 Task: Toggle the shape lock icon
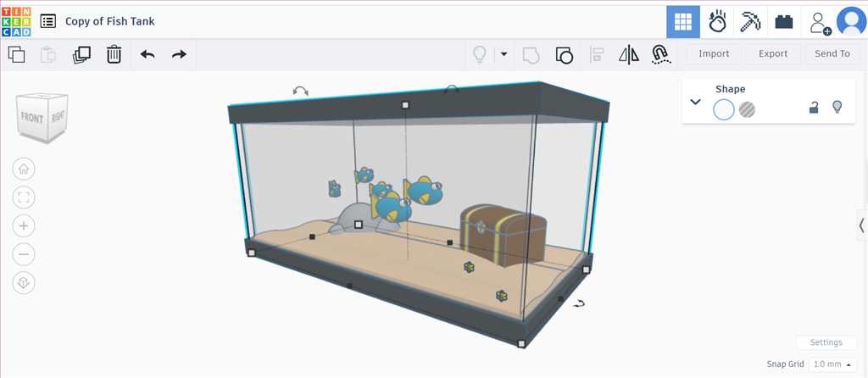(814, 108)
